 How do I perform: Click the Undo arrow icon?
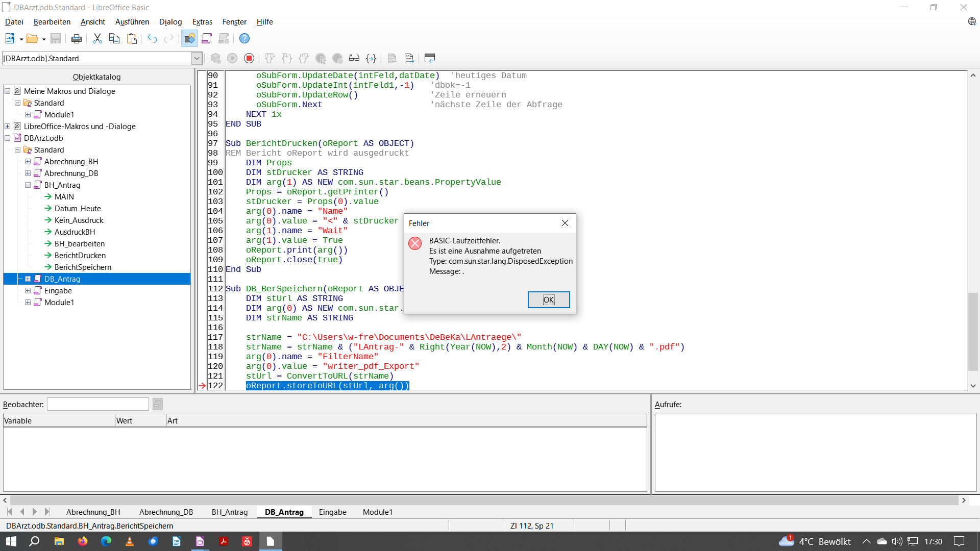tap(152, 38)
